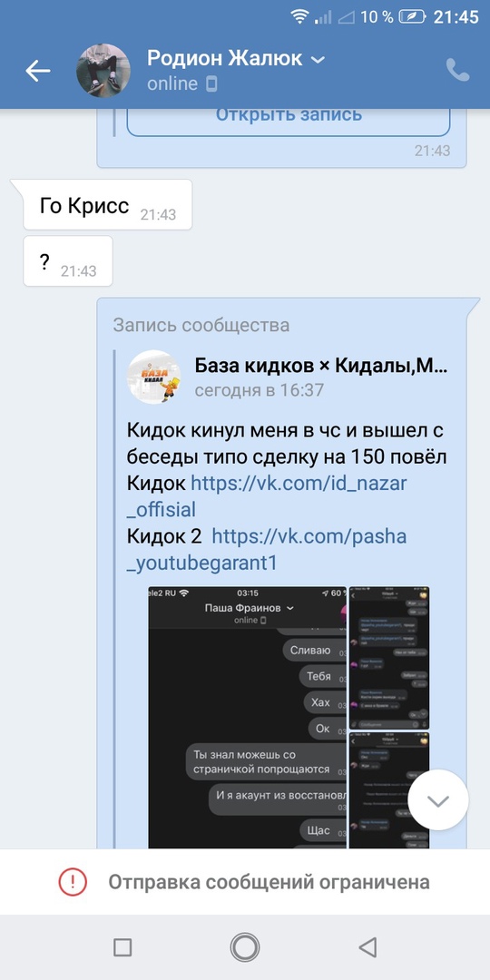Open the lower small chat screenshot thumbnail
This screenshot has height=980, width=490.
[x=389, y=790]
